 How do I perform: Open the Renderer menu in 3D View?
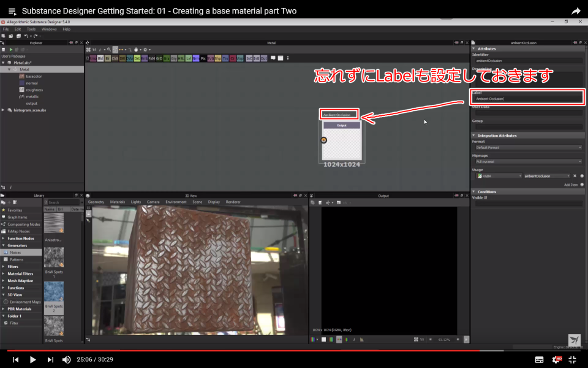pos(233,202)
